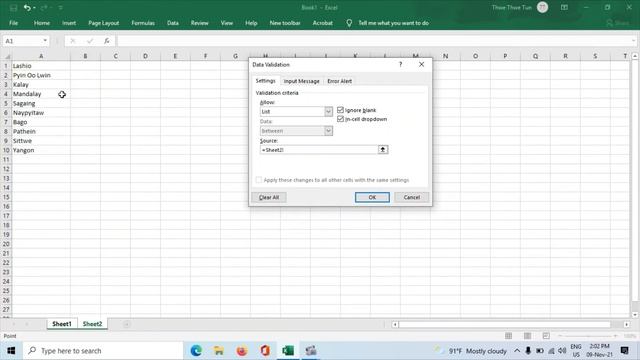Open the Data between dropdown
Screen dimensions: 640x360
coord(328,131)
